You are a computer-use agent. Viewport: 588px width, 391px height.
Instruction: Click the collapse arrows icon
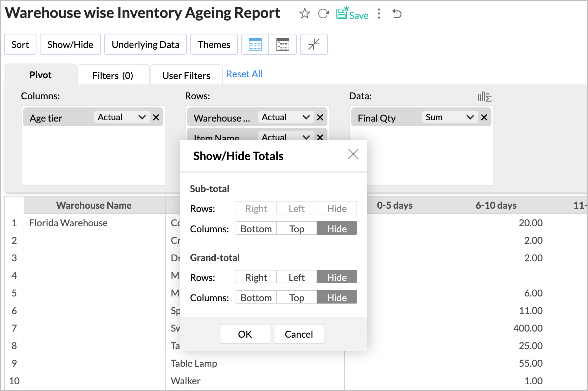(x=314, y=44)
